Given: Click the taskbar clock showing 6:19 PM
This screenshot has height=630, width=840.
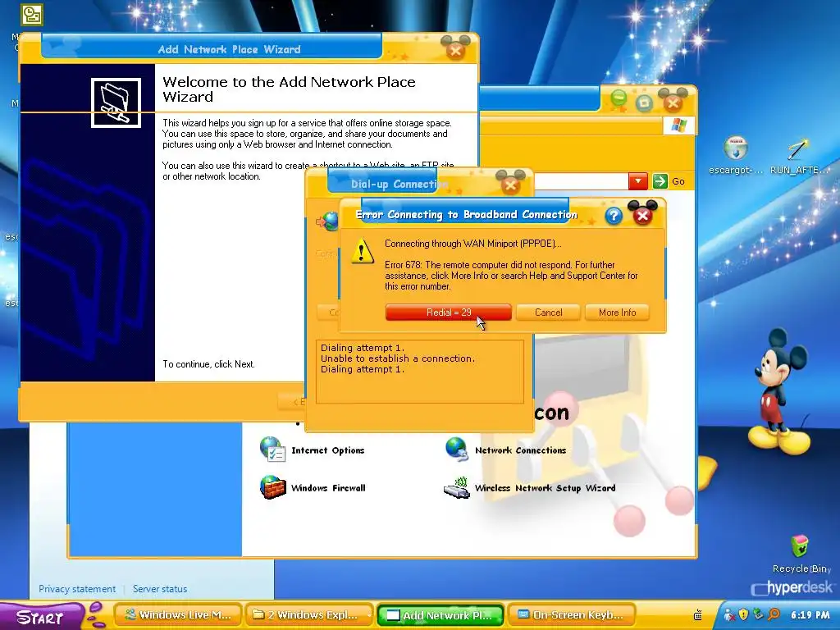Looking at the screenshot, I should click(x=810, y=615).
